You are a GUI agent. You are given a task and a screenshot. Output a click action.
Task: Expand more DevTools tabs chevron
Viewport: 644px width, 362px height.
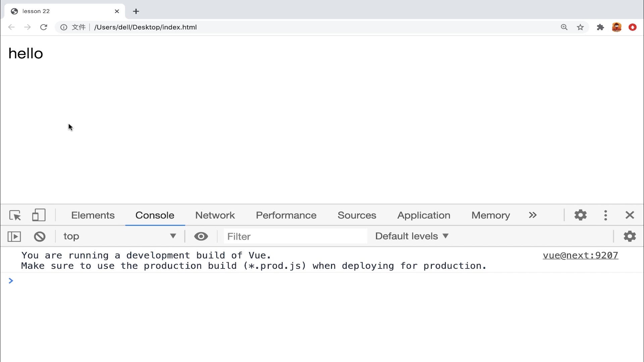[x=533, y=215]
